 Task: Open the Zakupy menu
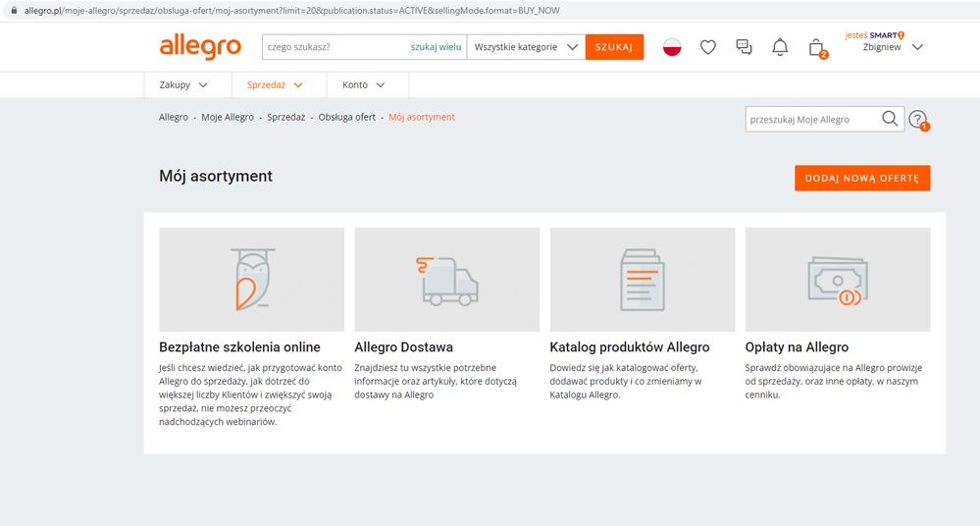click(183, 85)
